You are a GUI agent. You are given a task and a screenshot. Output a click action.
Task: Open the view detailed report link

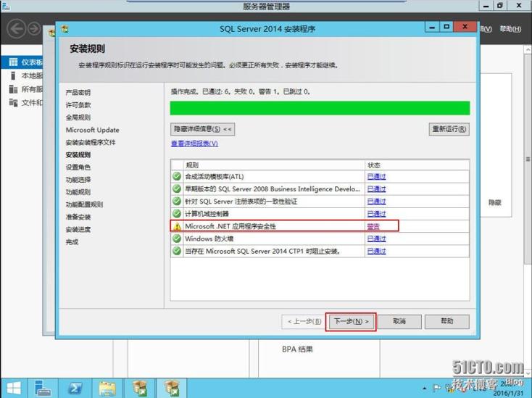point(194,144)
